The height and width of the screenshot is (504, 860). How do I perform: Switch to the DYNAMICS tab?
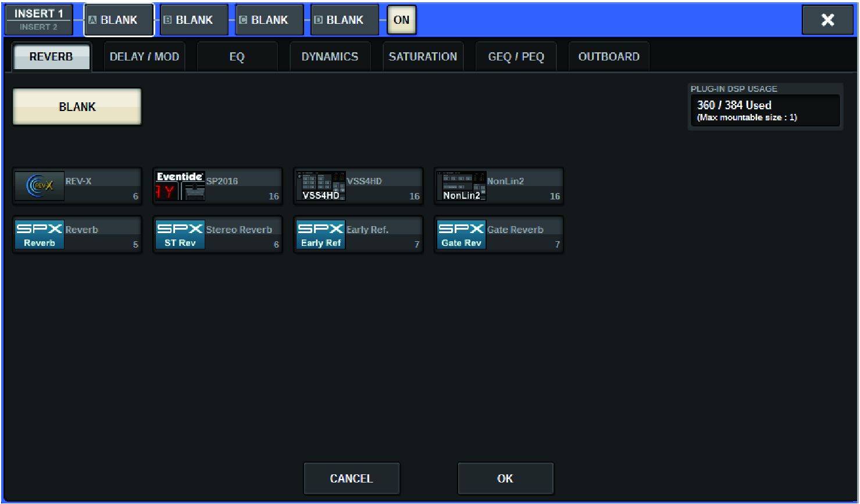pos(330,57)
